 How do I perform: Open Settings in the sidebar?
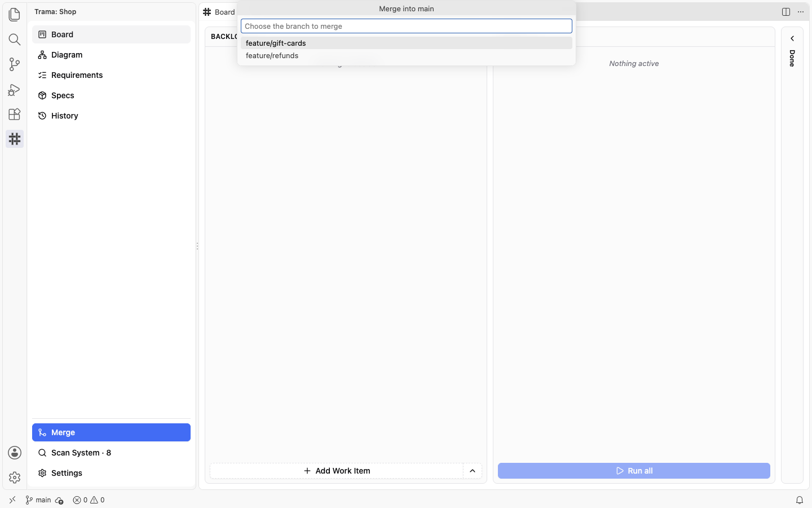click(111, 473)
